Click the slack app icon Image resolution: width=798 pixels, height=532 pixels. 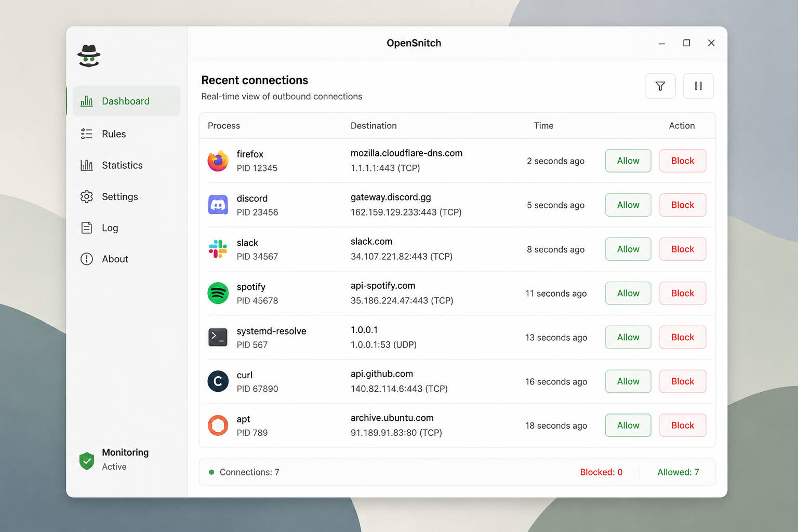coord(218,249)
